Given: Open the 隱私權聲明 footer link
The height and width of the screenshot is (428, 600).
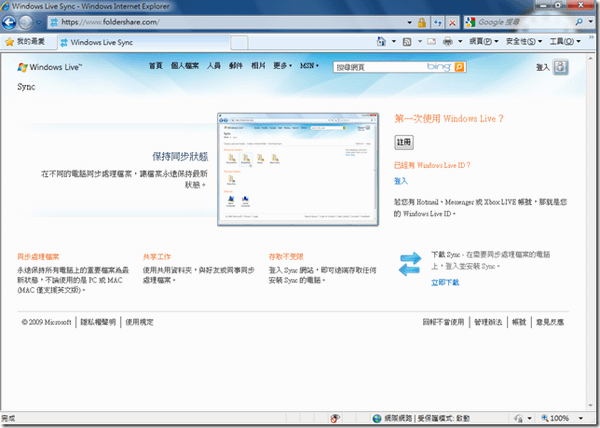Looking at the screenshot, I should point(98,322).
